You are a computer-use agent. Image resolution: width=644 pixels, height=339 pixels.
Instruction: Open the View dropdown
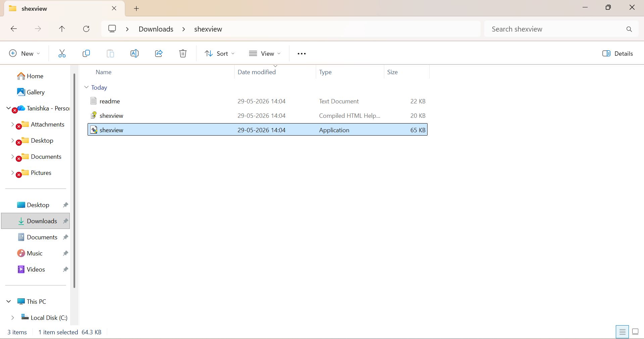click(x=265, y=54)
